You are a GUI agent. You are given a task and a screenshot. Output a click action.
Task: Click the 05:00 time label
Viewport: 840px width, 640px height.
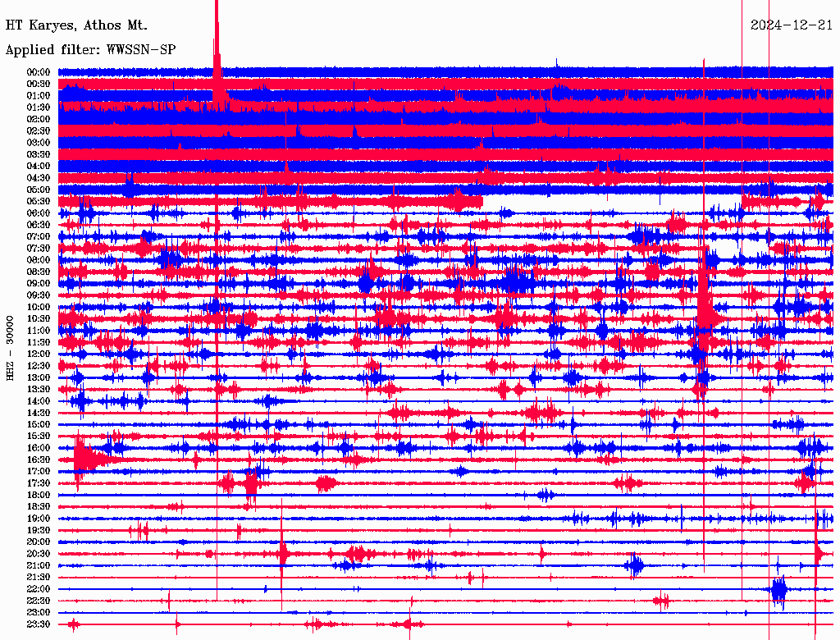click(39, 190)
